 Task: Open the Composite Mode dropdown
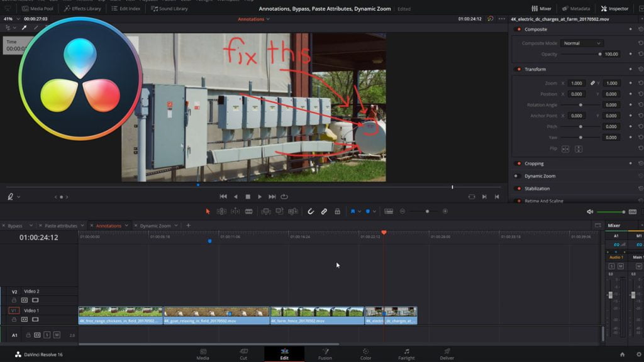(x=582, y=43)
